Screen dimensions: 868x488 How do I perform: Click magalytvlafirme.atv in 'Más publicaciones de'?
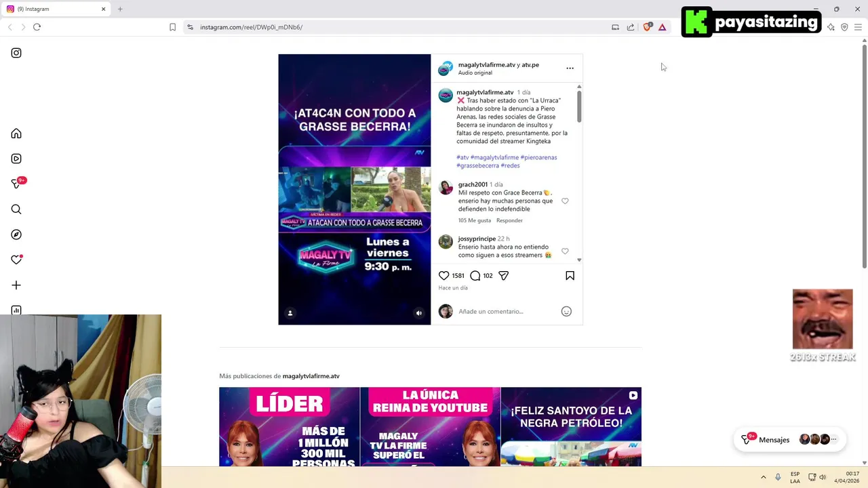311,376
